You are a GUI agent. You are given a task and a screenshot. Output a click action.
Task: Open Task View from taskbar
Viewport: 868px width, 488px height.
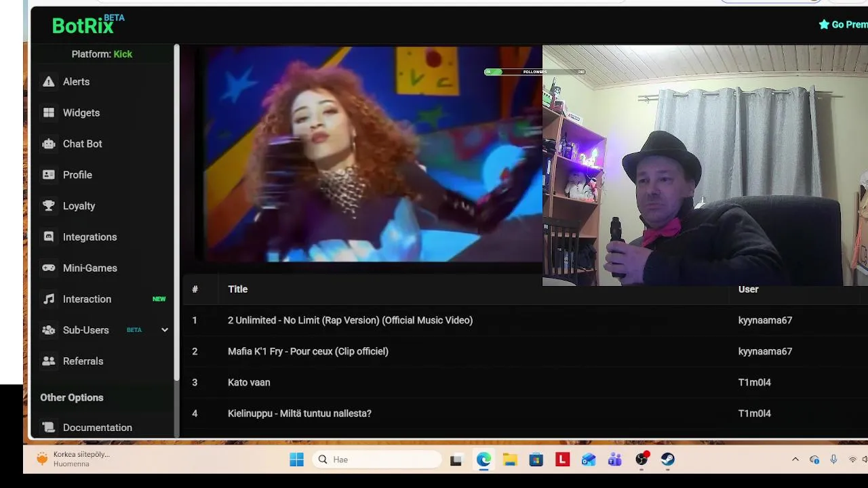point(456,460)
